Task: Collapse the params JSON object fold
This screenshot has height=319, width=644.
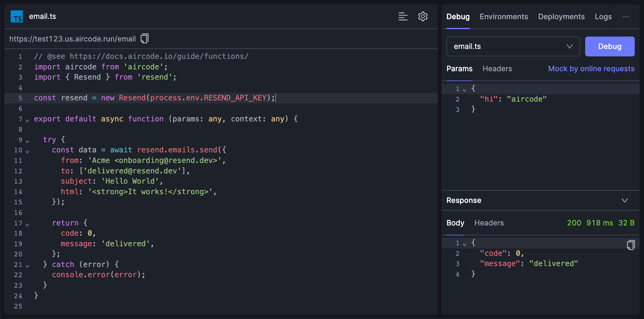Action: (464, 90)
